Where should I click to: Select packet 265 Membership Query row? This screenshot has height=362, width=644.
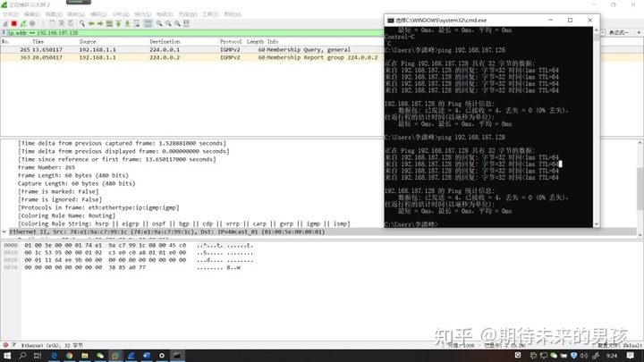[191, 50]
